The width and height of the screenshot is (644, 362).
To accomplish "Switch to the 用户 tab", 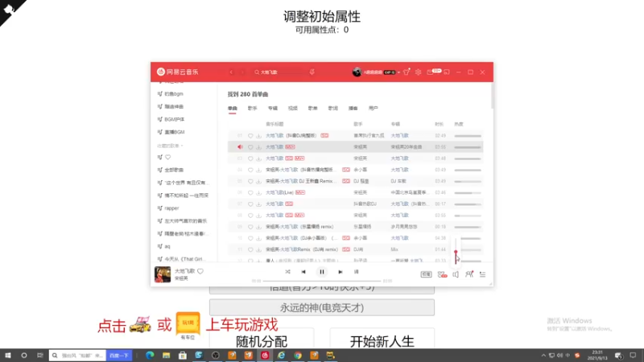I will pyautogui.click(x=374, y=109).
